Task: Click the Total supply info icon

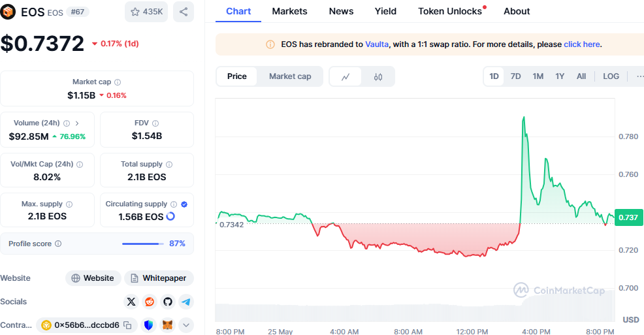Action: tap(169, 164)
